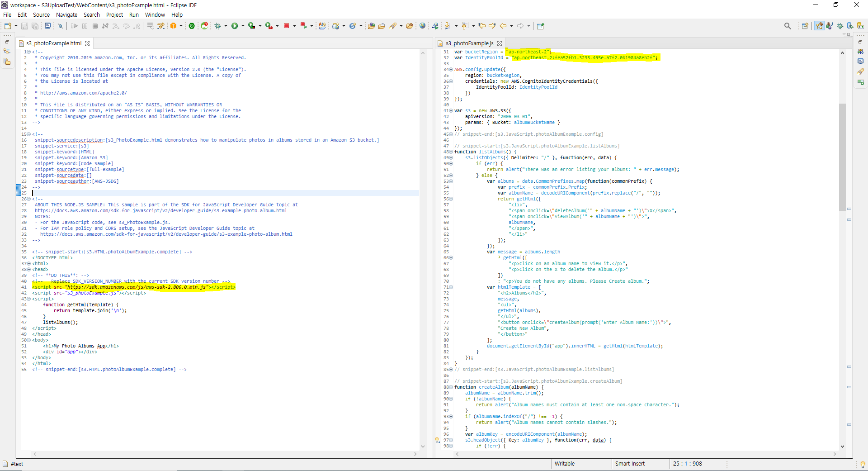Image resolution: width=868 pixels, height=471 pixels.
Task: Open the dropdown beside the Back arrow
Action: 511,26
